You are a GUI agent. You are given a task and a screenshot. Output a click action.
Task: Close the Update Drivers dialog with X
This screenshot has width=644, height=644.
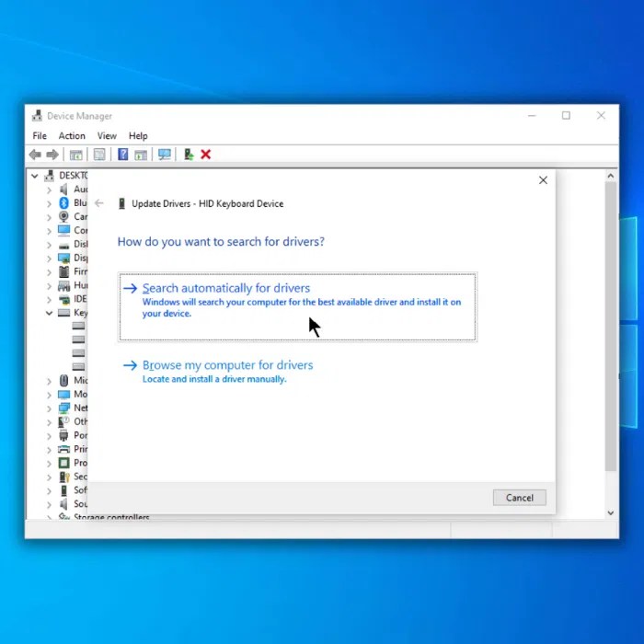tap(543, 180)
